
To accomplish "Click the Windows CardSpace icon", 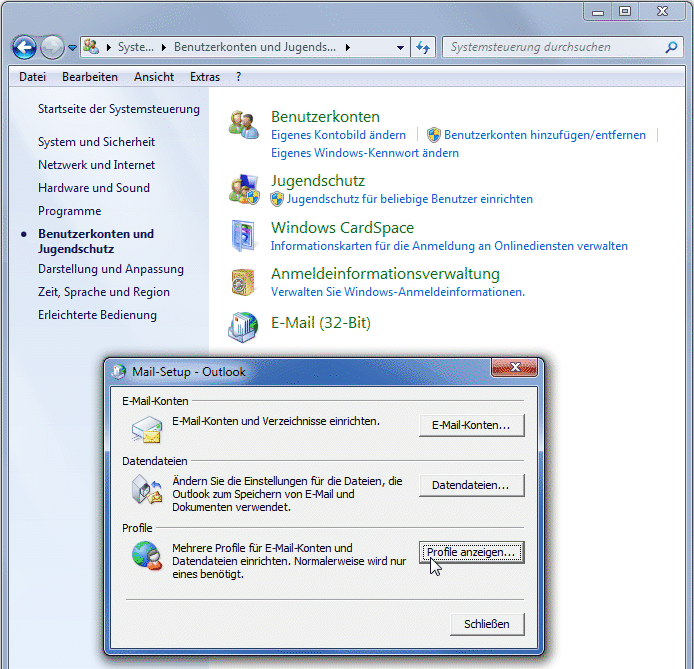I will (x=244, y=235).
